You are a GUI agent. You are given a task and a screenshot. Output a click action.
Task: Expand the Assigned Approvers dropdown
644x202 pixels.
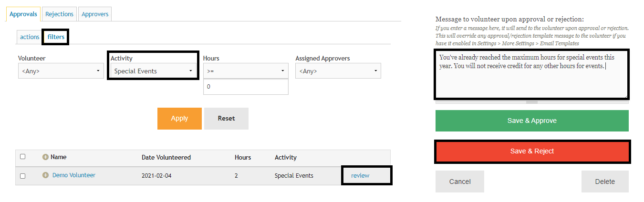coord(338,71)
